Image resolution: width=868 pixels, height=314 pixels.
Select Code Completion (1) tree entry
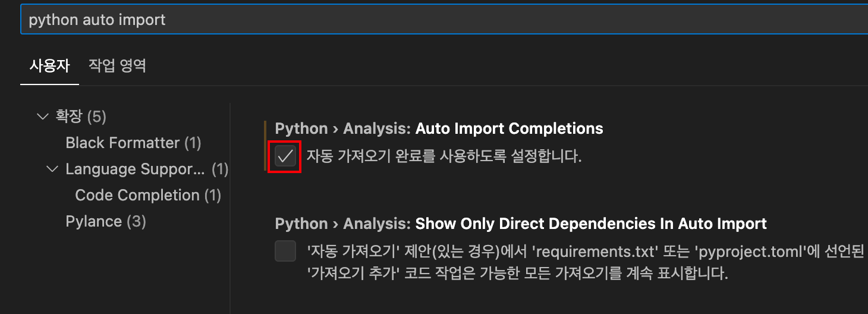click(x=148, y=195)
